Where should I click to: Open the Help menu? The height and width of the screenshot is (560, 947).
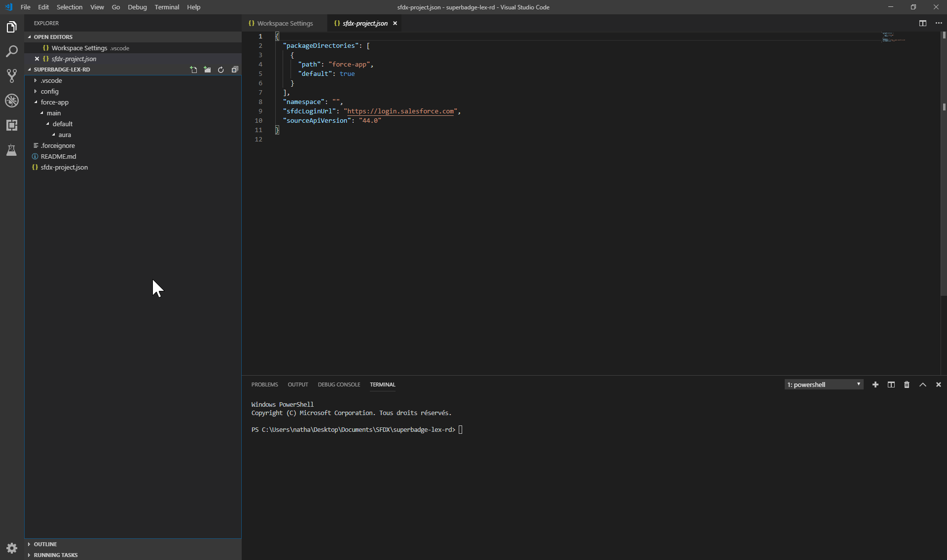click(193, 7)
